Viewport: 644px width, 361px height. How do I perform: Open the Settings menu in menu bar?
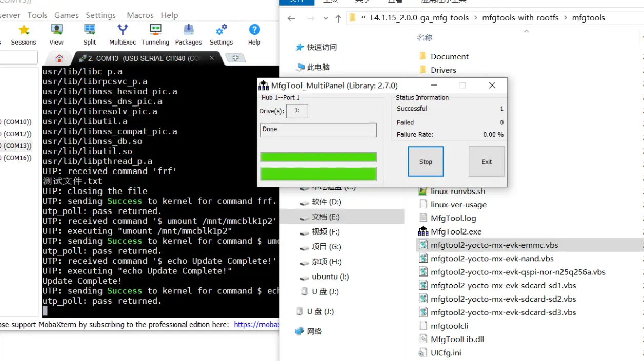100,15
